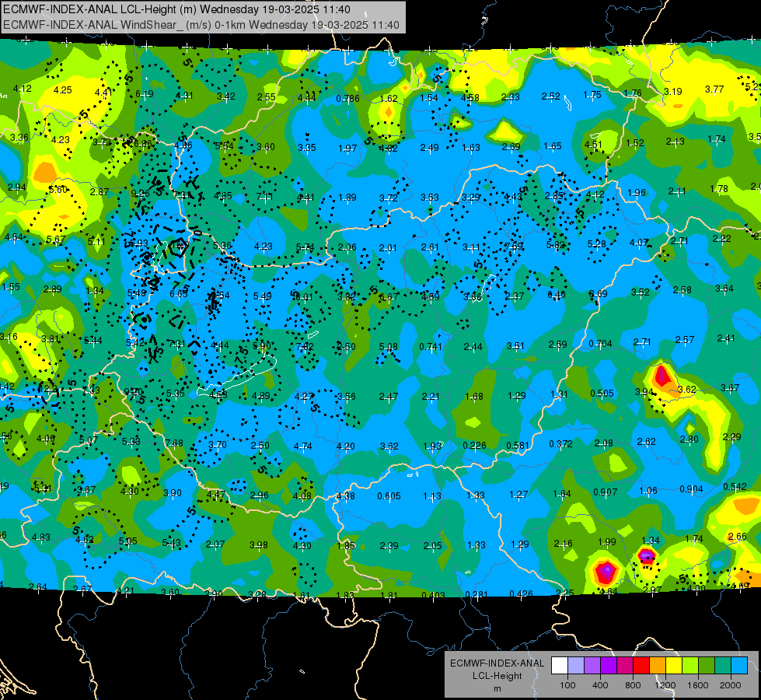761x700 pixels.
Task: Click the wind shear value 4.25
Action: coord(63,90)
